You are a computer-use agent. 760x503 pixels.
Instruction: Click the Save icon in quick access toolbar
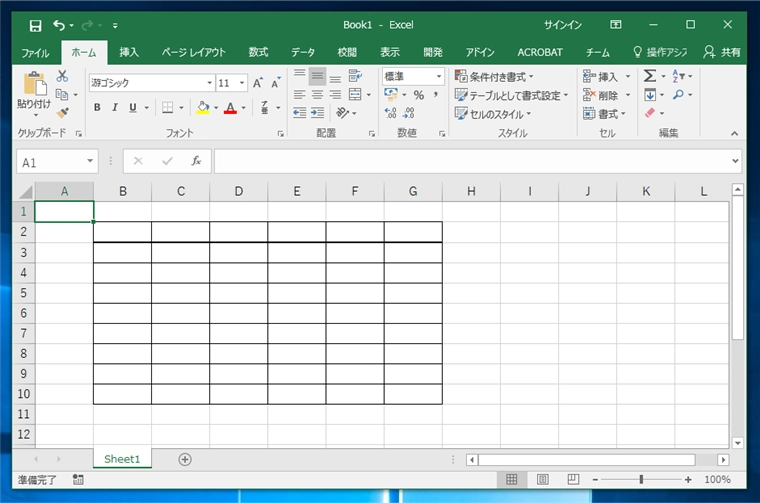[x=35, y=25]
